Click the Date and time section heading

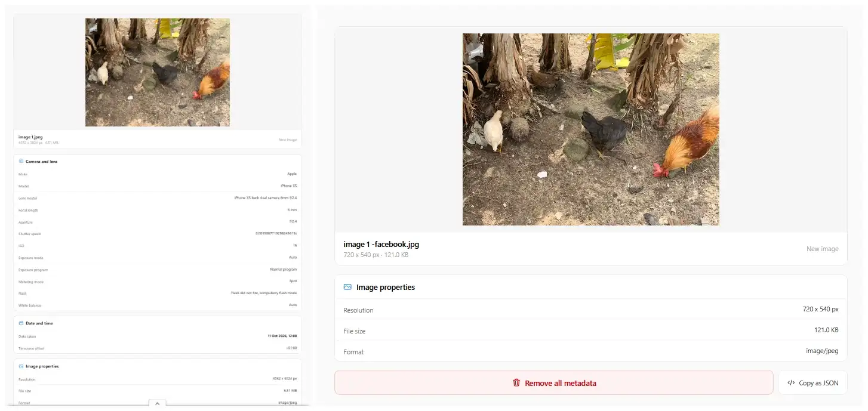pos(39,323)
